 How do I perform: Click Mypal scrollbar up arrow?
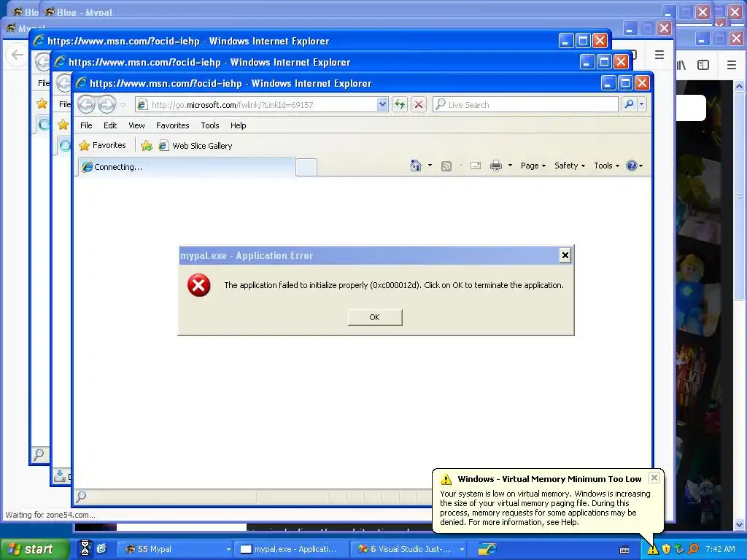[x=740, y=86]
